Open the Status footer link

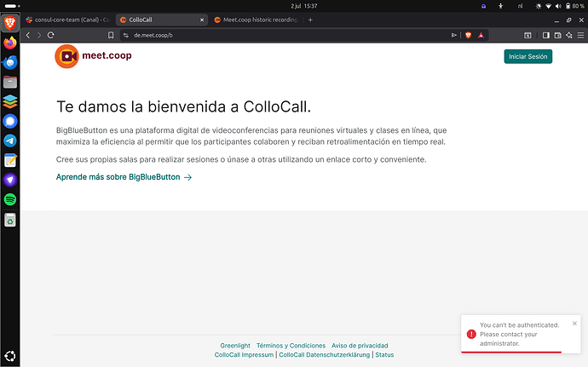pos(384,354)
